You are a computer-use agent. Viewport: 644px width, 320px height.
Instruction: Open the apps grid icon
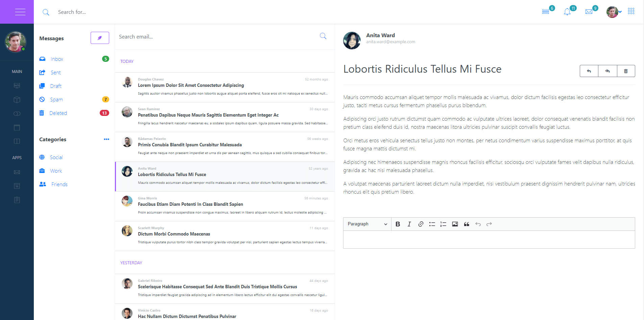[x=631, y=11]
